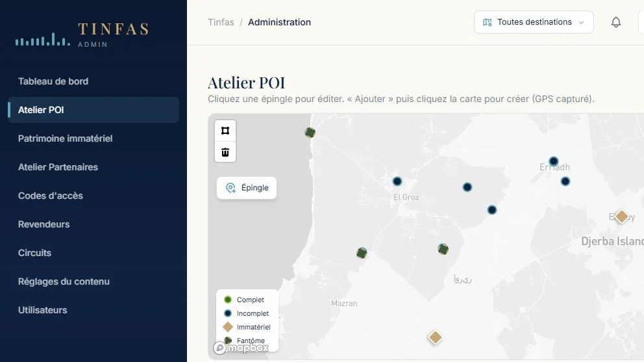Navigate to Circuits
This screenshot has width=644, height=362.
click(93, 253)
